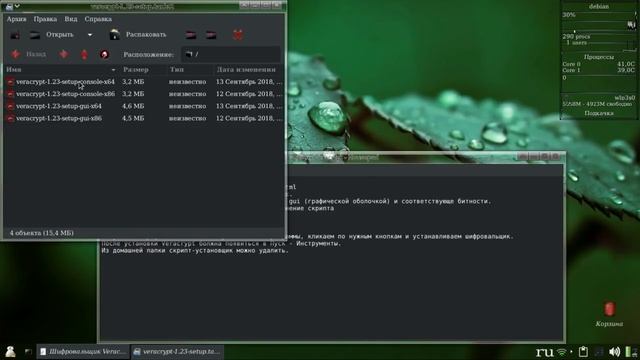This screenshot has height=360, width=640.
Task: Create a new archive via toolbar icon
Action: [x=15, y=35]
